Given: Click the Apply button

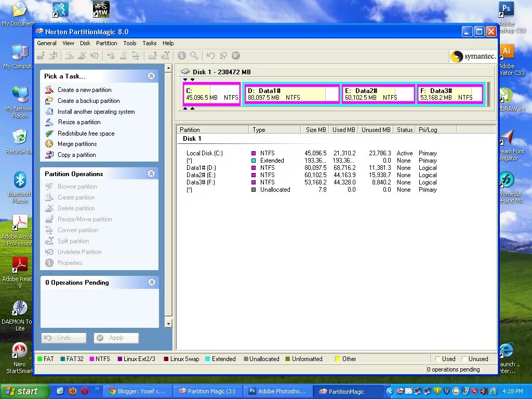Looking at the screenshot, I should pos(116,338).
